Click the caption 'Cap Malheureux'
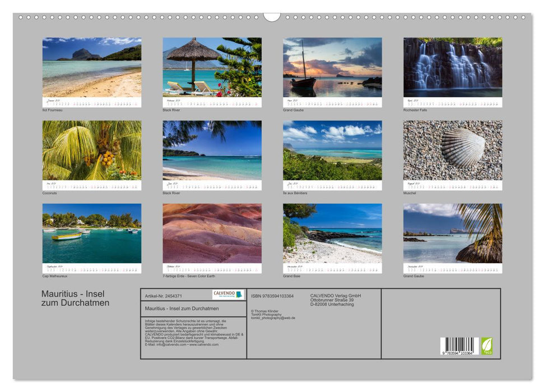The image size is (544, 392). pos(55,276)
